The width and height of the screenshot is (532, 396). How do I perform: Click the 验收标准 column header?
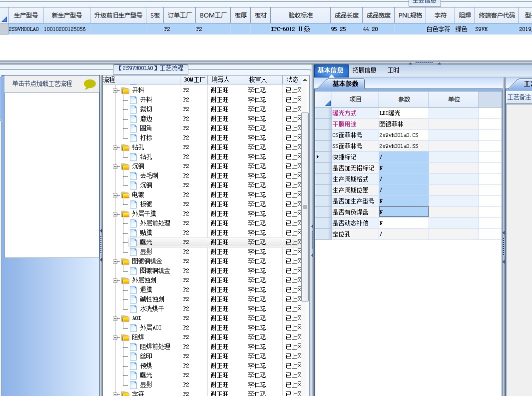pyautogui.click(x=301, y=15)
